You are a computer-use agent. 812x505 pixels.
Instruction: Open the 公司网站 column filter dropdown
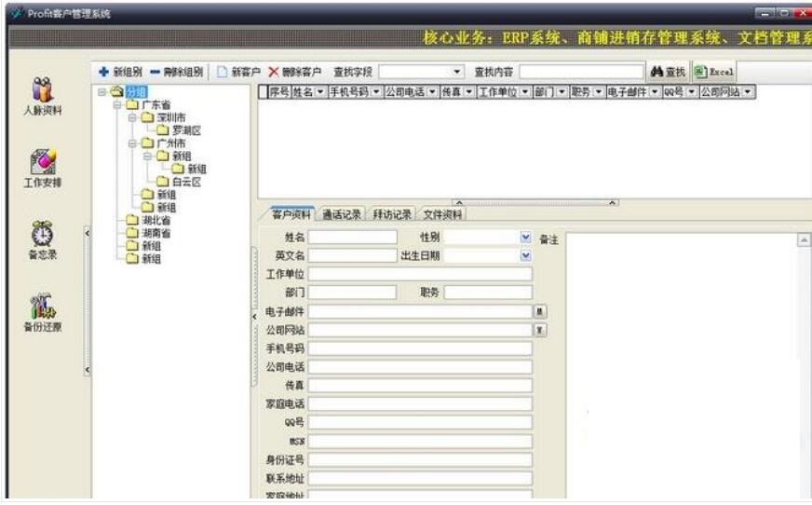click(x=747, y=92)
